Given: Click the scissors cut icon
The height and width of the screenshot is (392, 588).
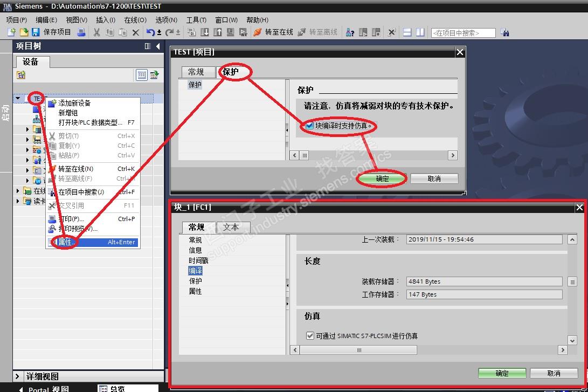Looking at the screenshot, I should point(97,32).
